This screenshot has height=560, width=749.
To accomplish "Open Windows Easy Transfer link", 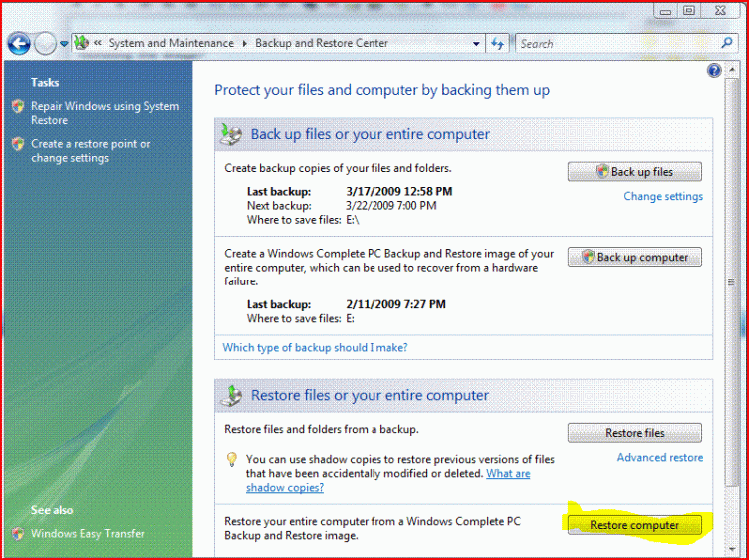I will point(88,533).
